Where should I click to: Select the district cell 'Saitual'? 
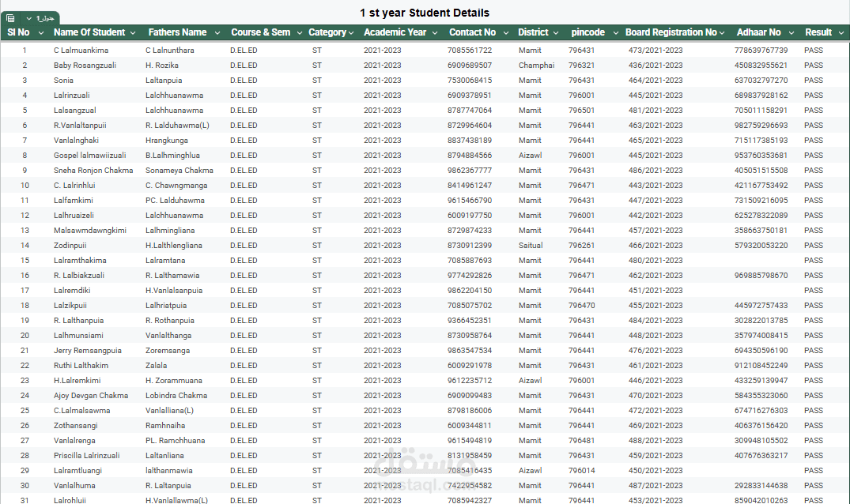click(x=531, y=245)
